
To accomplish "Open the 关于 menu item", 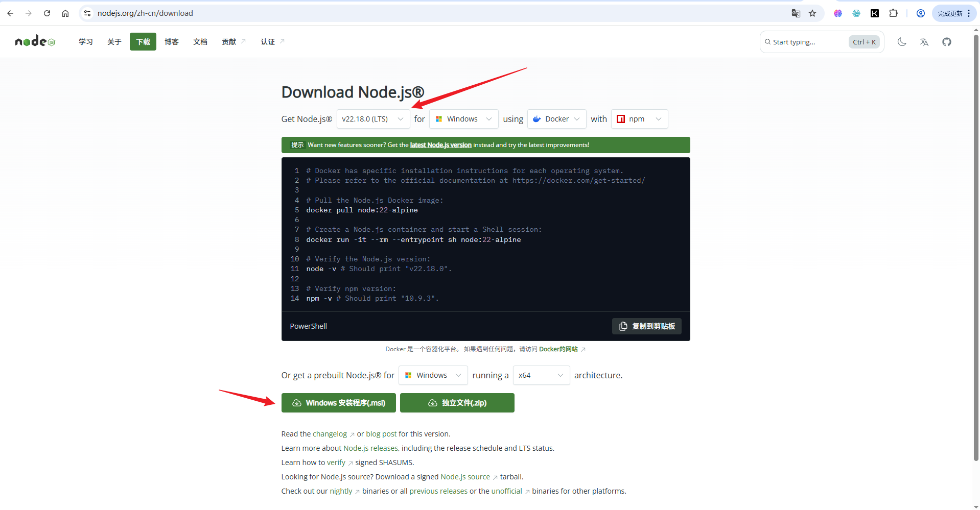I will point(114,42).
